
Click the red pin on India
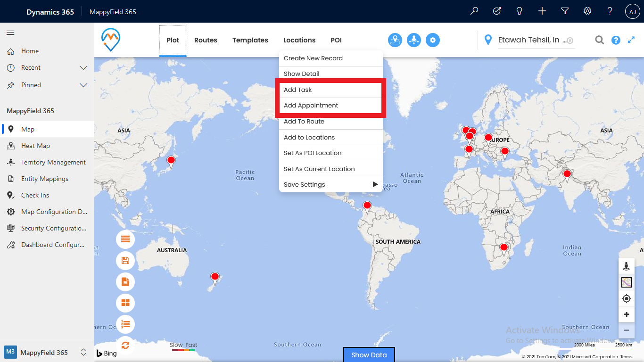click(x=567, y=175)
